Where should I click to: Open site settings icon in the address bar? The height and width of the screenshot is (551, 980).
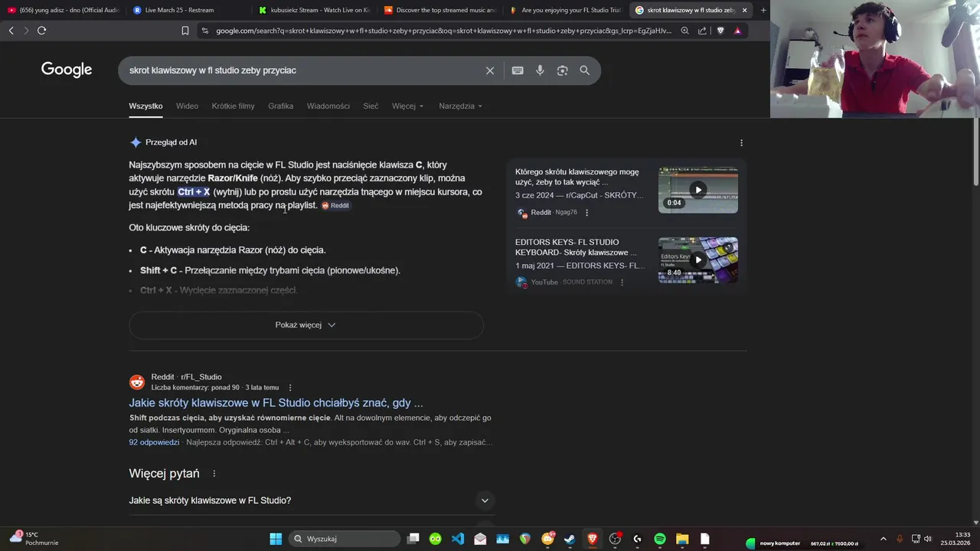click(x=204, y=31)
